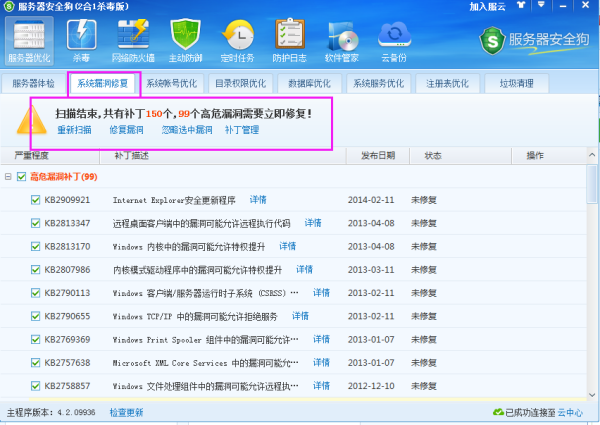Screen dimensions: 600x425
Task: Open 详情 for KB2807986
Action: 305,269
